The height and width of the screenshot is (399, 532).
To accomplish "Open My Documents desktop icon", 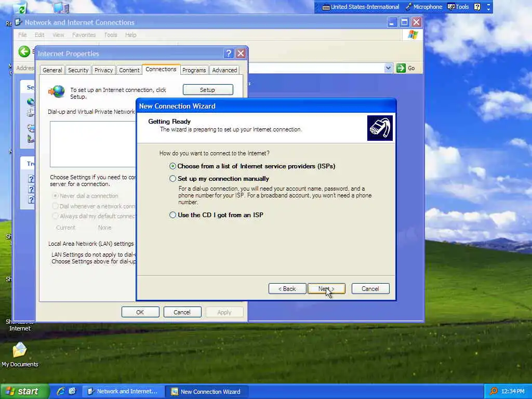I will click(x=20, y=354).
